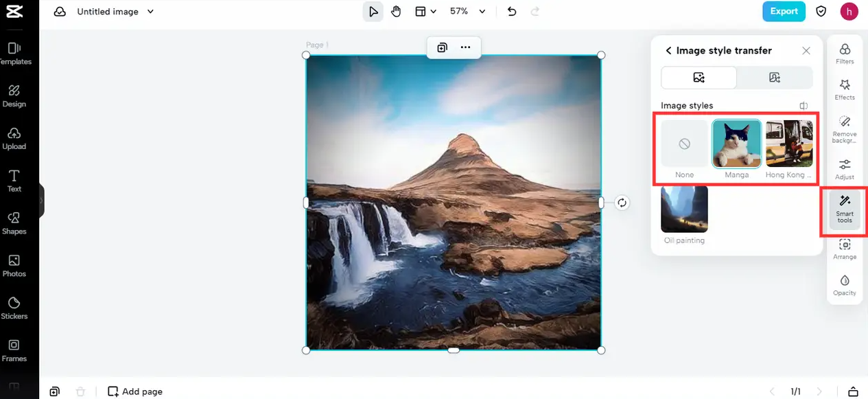The width and height of the screenshot is (868, 399).
Task: Click the Page 1 label
Action: coord(317,45)
